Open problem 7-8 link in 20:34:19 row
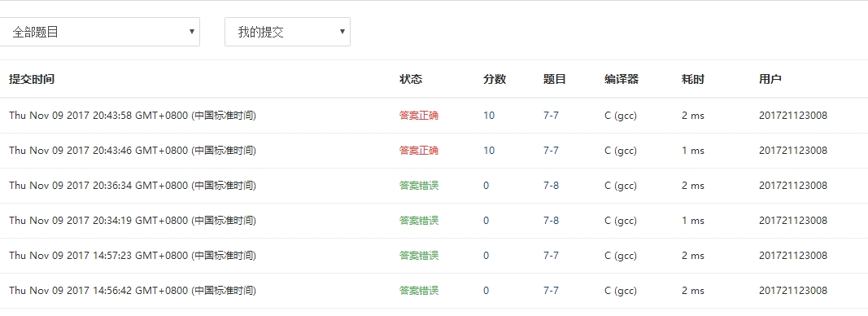The image size is (868, 316). [551, 220]
